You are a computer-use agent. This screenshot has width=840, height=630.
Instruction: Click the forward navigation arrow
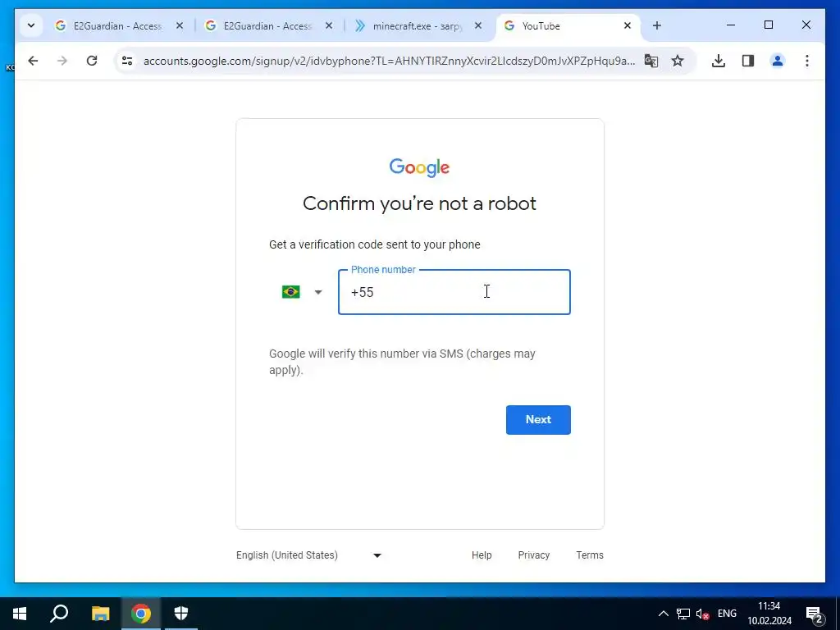click(62, 61)
